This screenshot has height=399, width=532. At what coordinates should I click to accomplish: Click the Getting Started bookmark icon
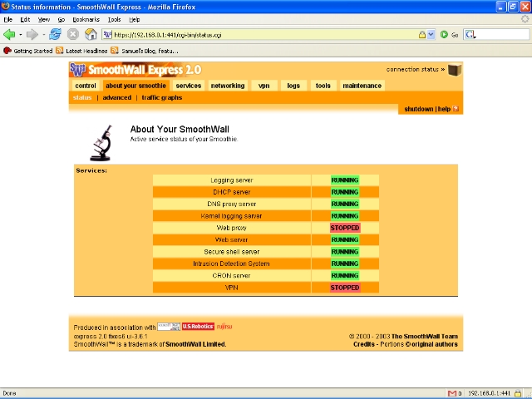click(x=7, y=51)
